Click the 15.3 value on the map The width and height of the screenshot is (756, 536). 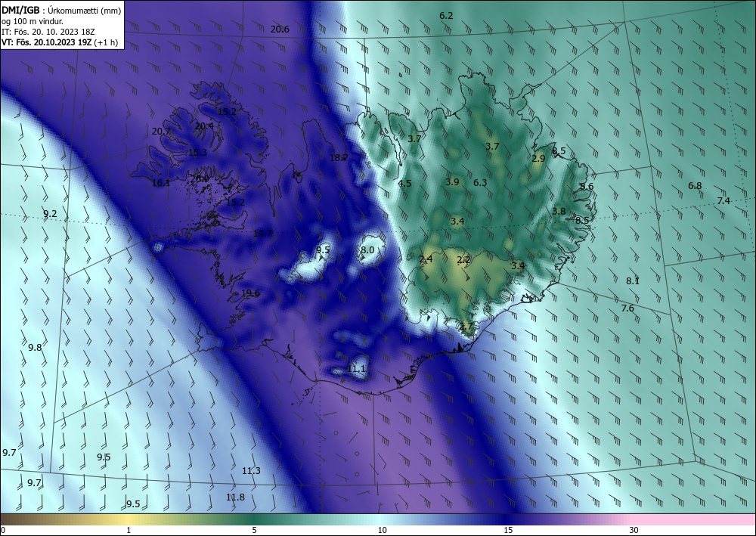[197, 152]
